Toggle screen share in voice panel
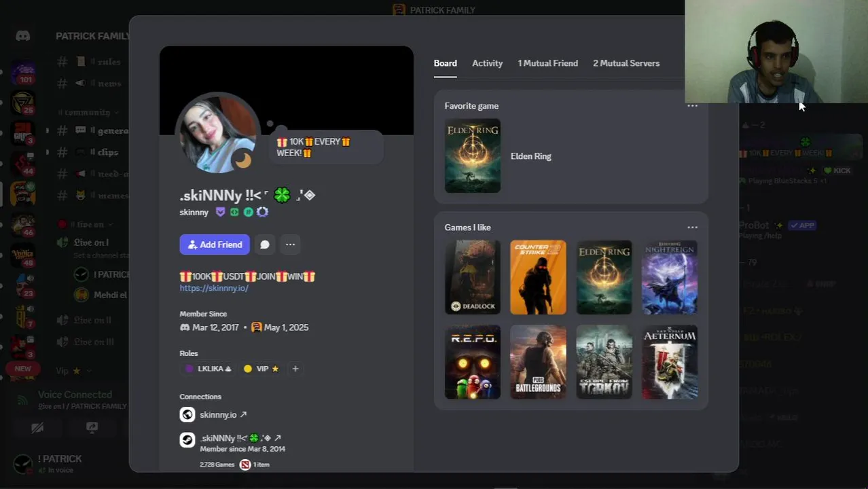This screenshot has height=489, width=868. [92, 427]
